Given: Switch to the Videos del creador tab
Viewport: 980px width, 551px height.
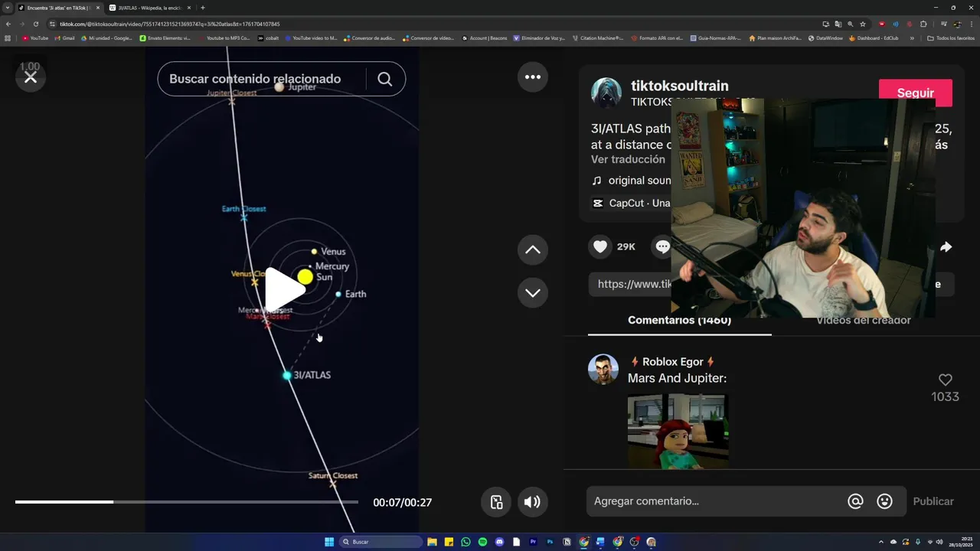Looking at the screenshot, I should pyautogui.click(x=864, y=321).
